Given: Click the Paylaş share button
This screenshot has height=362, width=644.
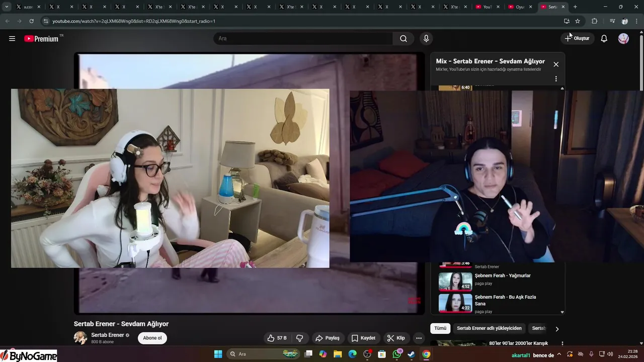Looking at the screenshot, I should coord(327,338).
